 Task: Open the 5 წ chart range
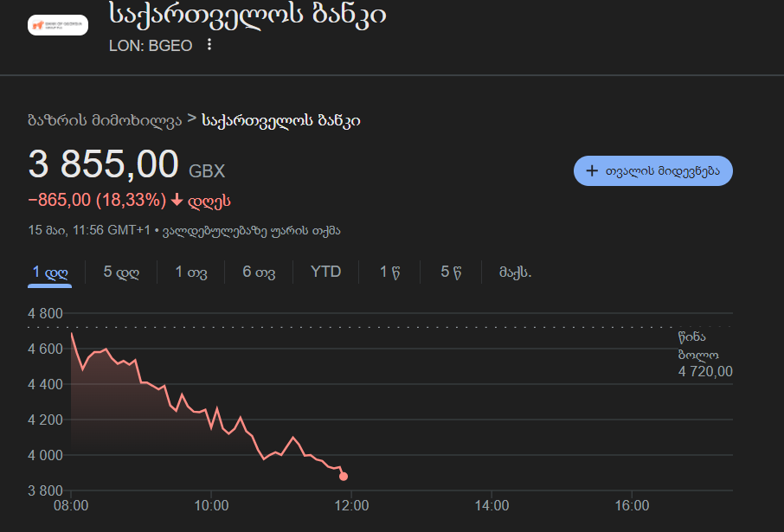pos(450,272)
